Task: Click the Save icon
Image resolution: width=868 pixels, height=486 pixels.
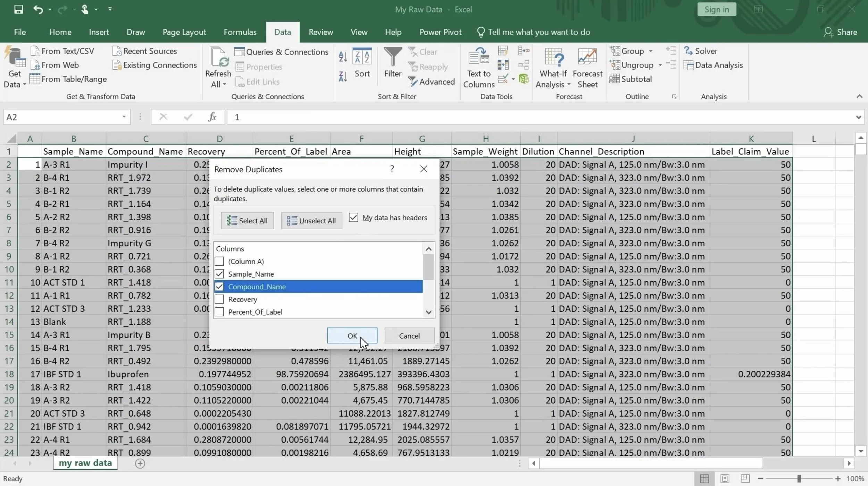Action: point(18,9)
